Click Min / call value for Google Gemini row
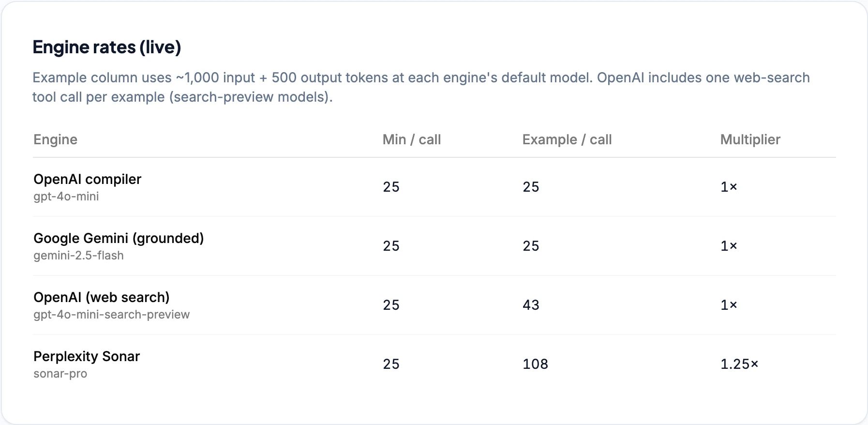Screen dimensions: 868x425 391,246
